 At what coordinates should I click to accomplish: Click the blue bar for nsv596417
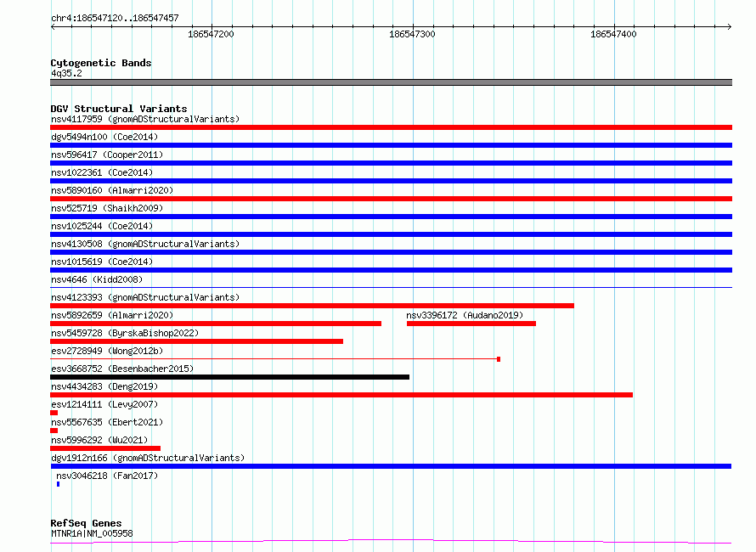[391, 163]
